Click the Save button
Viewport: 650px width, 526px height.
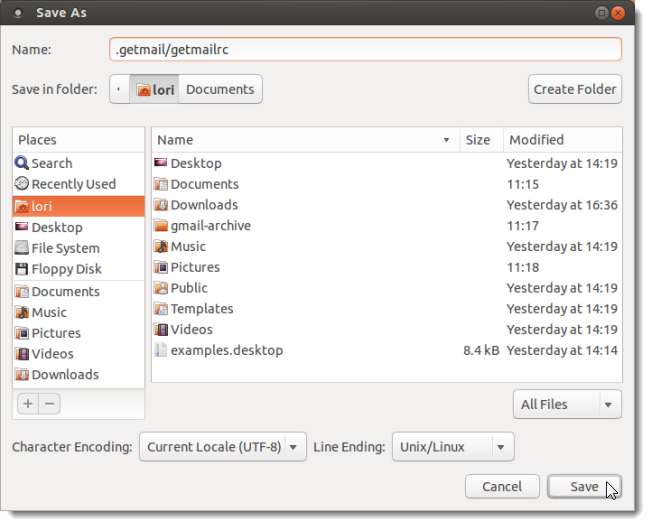pos(584,486)
